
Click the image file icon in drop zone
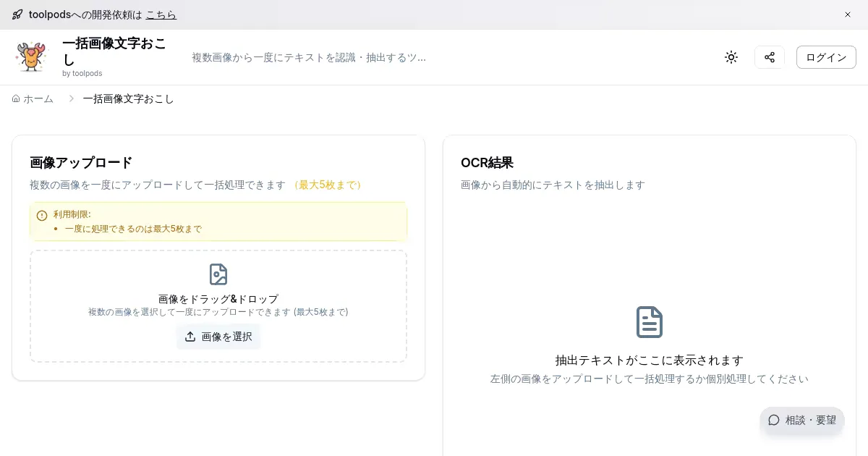point(218,274)
